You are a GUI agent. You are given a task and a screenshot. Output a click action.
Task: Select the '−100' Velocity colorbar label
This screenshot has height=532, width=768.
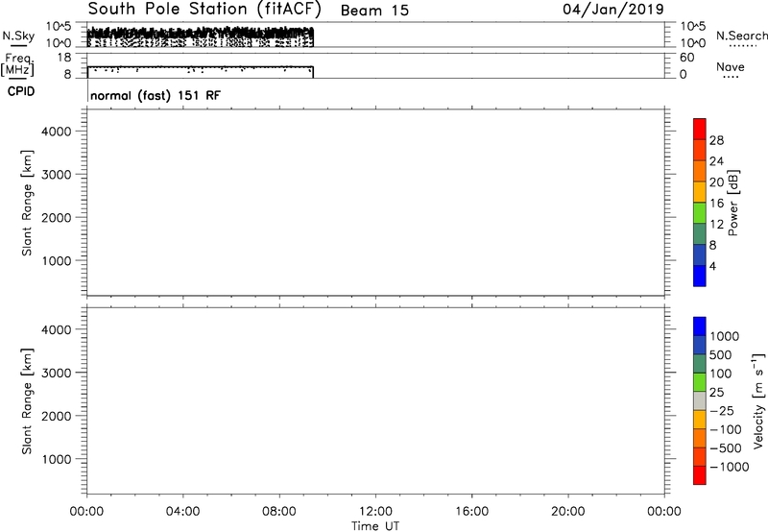[x=726, y=429]
